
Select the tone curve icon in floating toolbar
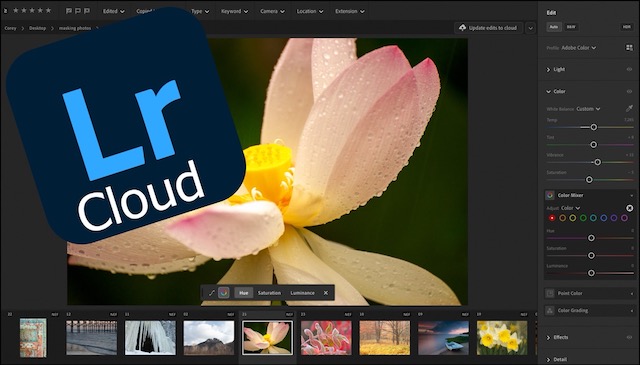[x=211, y=293]
